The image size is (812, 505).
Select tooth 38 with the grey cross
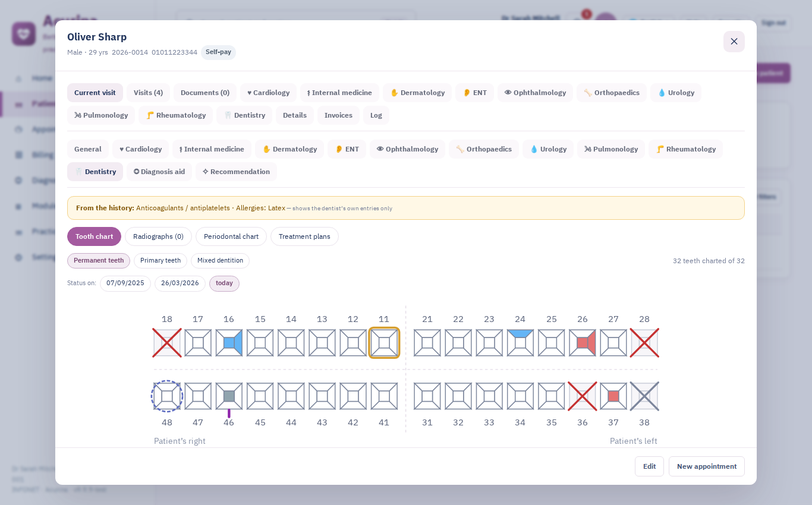tap(644, 396)
